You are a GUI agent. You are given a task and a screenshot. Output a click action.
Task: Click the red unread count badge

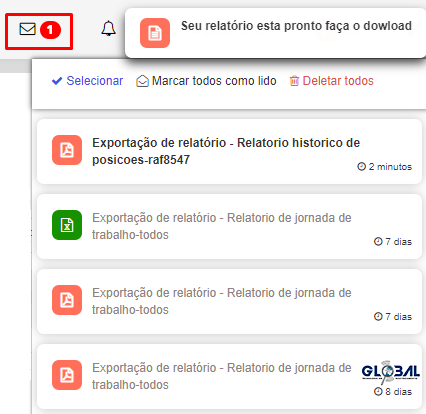click(x=50, y=30)
